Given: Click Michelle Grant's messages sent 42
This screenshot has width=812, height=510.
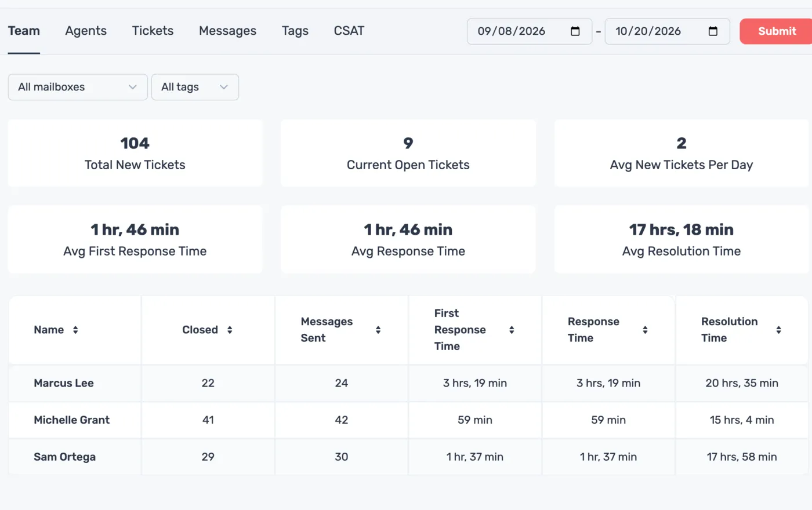Looking at the screenshot, I should pos(342,420).
